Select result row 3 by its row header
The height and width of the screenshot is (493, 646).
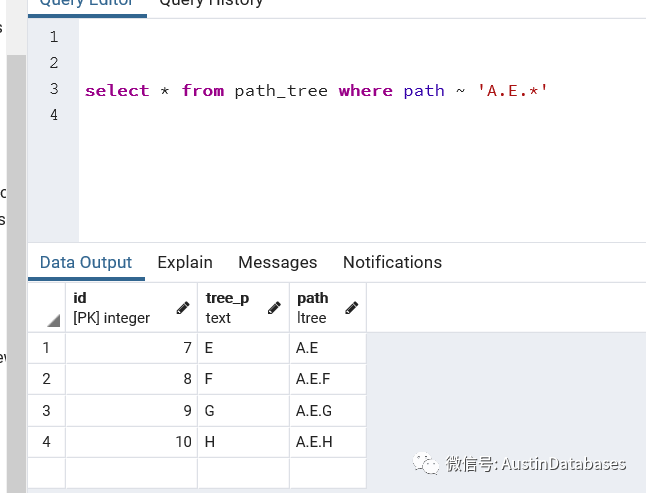click(46, 410)
